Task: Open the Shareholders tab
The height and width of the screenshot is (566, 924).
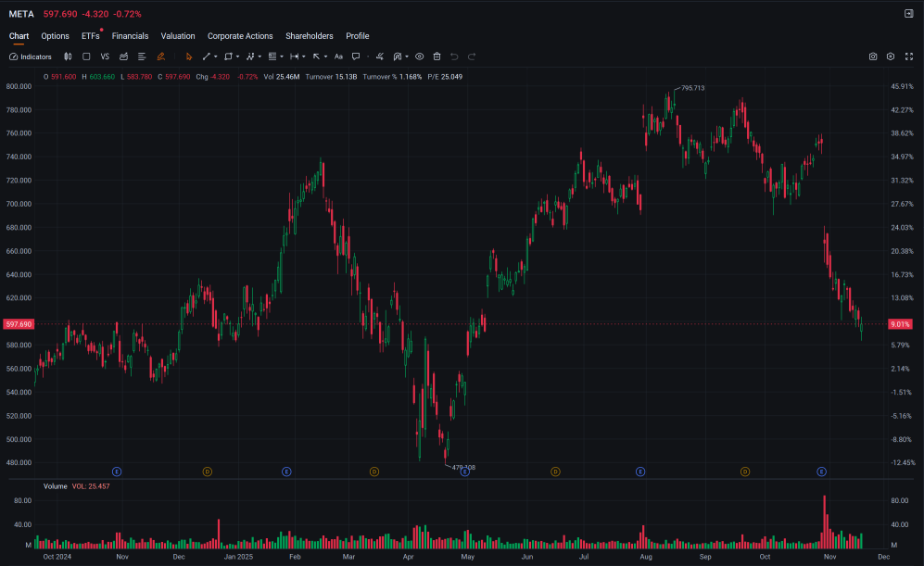Action: 310,36
